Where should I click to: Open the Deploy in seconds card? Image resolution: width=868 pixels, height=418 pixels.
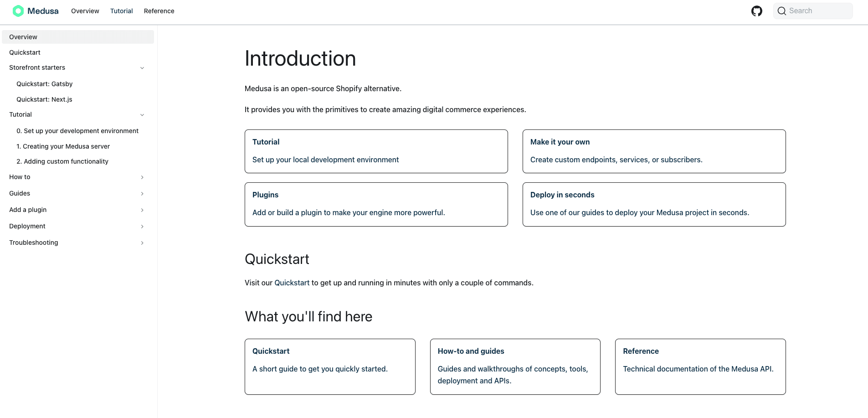[x=654, y=204]
